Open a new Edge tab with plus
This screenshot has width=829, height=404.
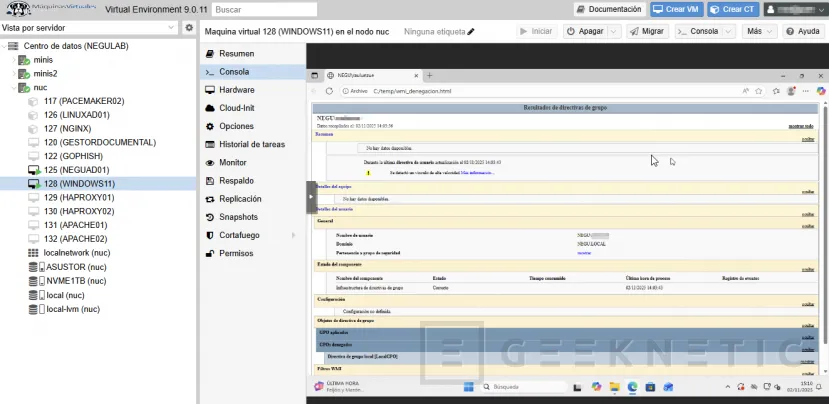[x=429, y=76]
